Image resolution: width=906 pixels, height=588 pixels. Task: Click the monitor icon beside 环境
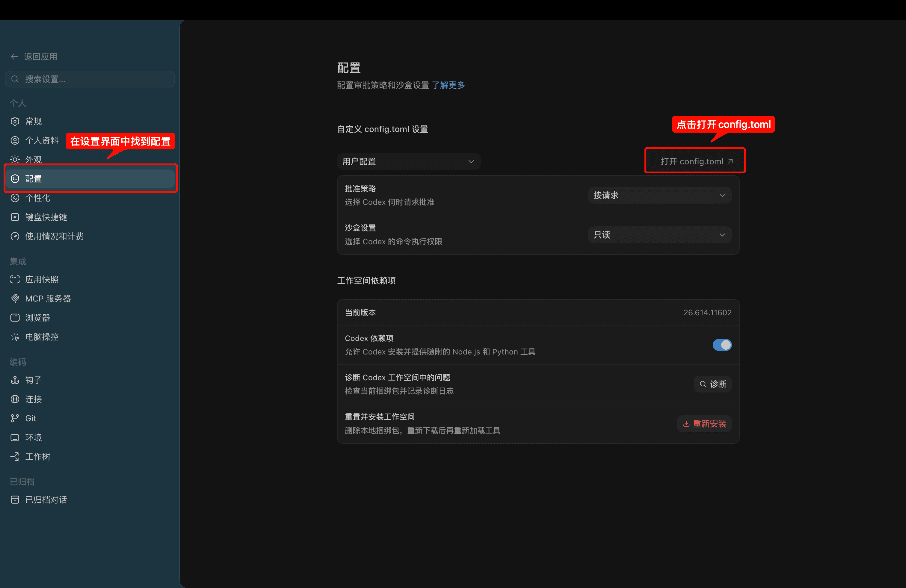pyautogui.click(x=15, y=437)
